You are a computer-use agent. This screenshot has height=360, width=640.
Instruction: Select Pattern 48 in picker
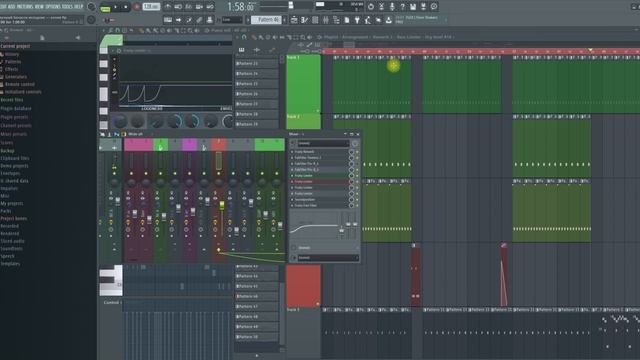(x=256, y=317)
